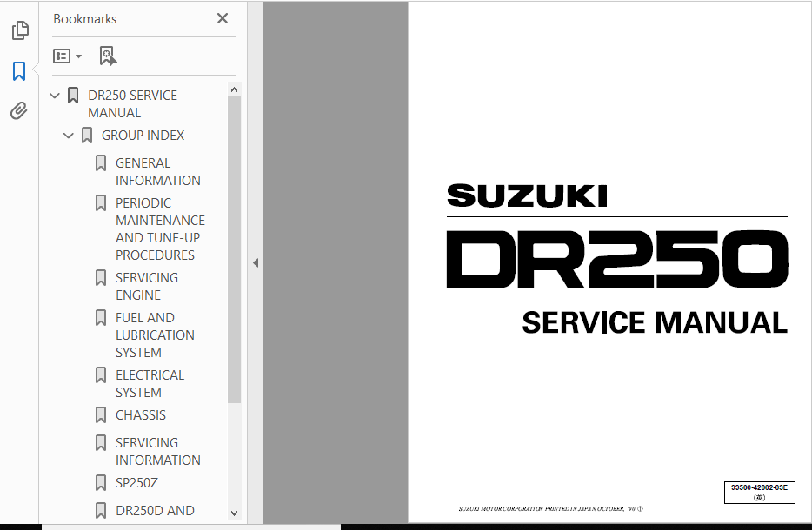
Task: Collapse the navigation pane with the left arrow
Action: [x=256, y=263]
